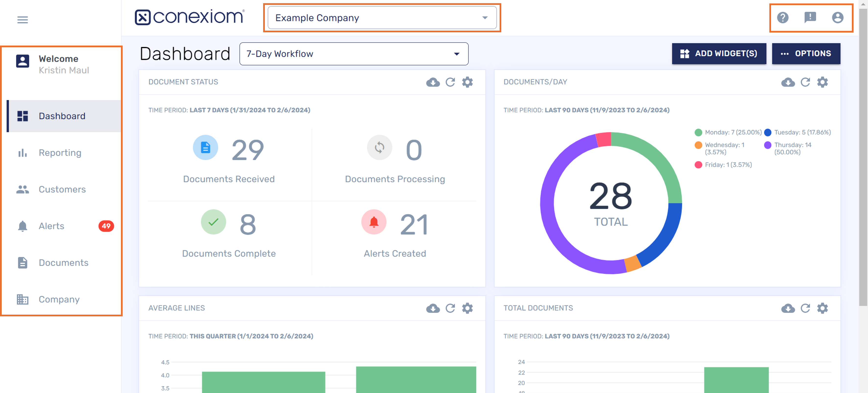This screenshot has height=393, width=868.
Task: Download the Document Status widget data
Action: [433, 82]
